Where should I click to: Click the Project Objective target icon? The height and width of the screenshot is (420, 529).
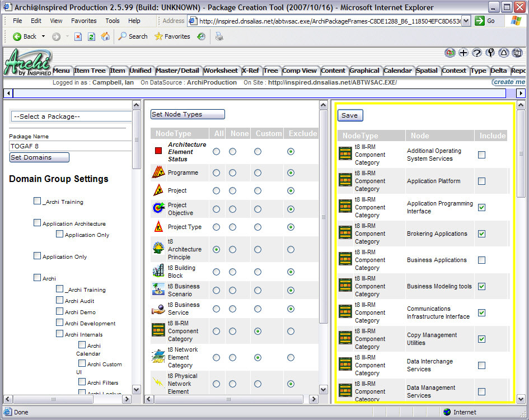[158, 209]
